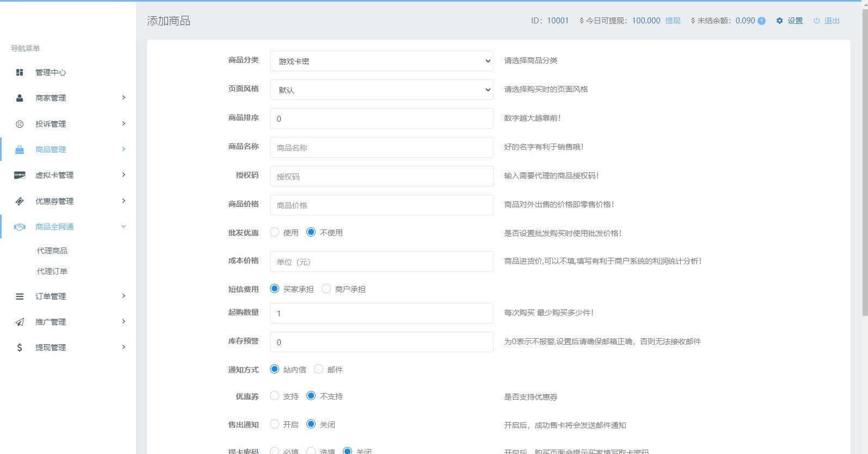Open the 页面风格 dropdown
This screenshot has width=868, height=454.
point(381,90)
